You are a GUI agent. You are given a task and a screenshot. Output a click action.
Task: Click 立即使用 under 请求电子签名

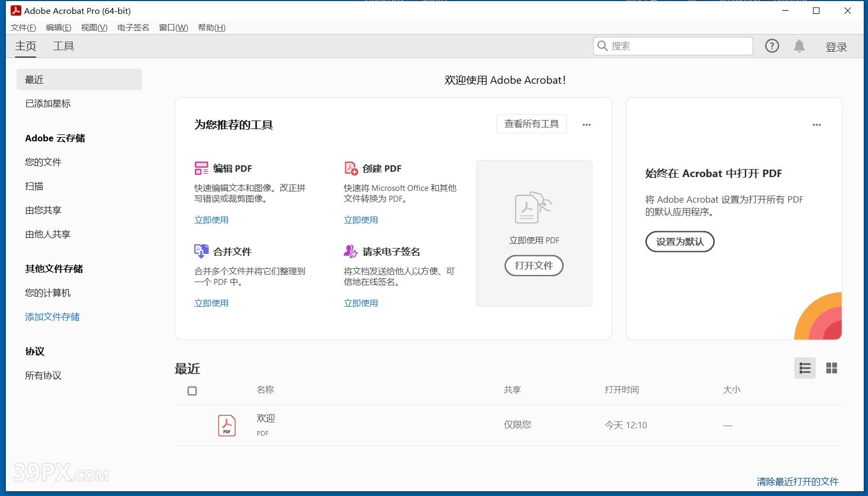[x=361, y=303]
